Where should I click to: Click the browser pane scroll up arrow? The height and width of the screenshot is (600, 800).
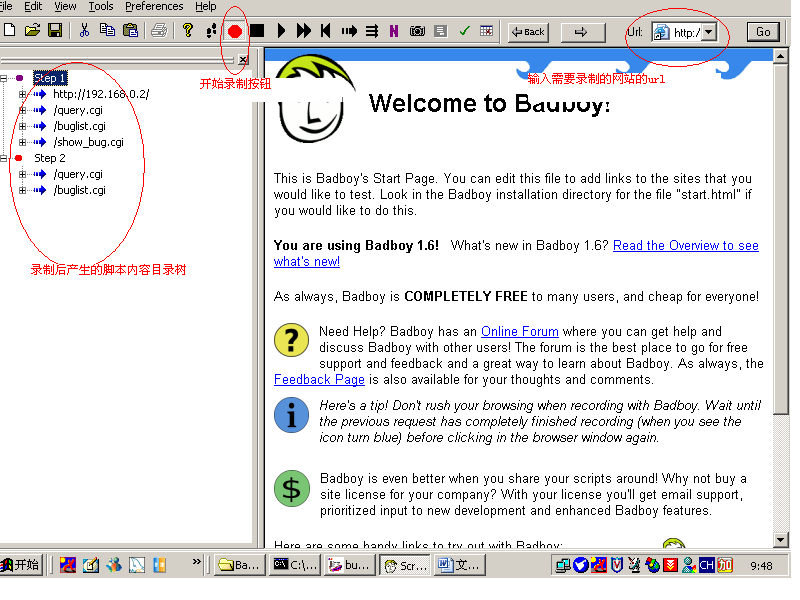pyautogui.click(x=781, y=56)
